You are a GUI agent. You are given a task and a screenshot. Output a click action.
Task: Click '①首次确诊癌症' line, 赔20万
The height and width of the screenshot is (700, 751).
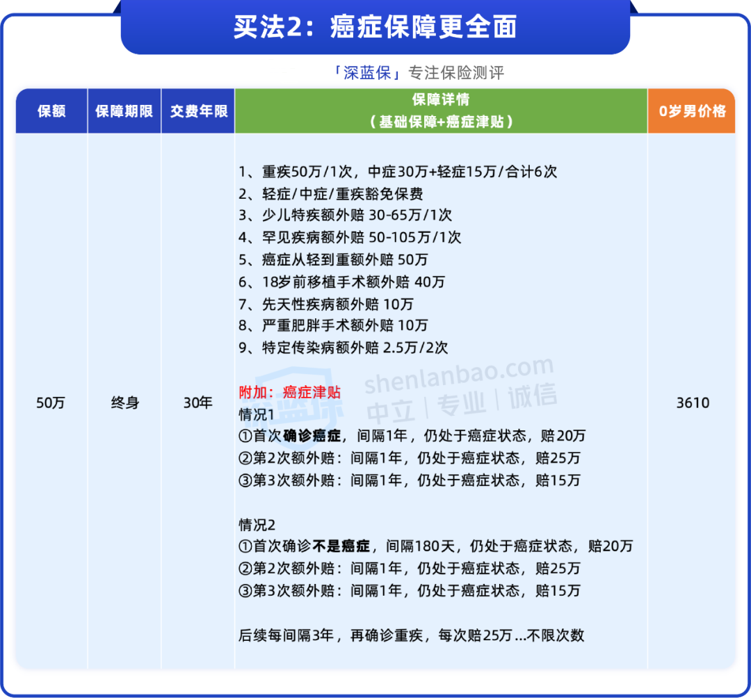[x=412, y=436]
